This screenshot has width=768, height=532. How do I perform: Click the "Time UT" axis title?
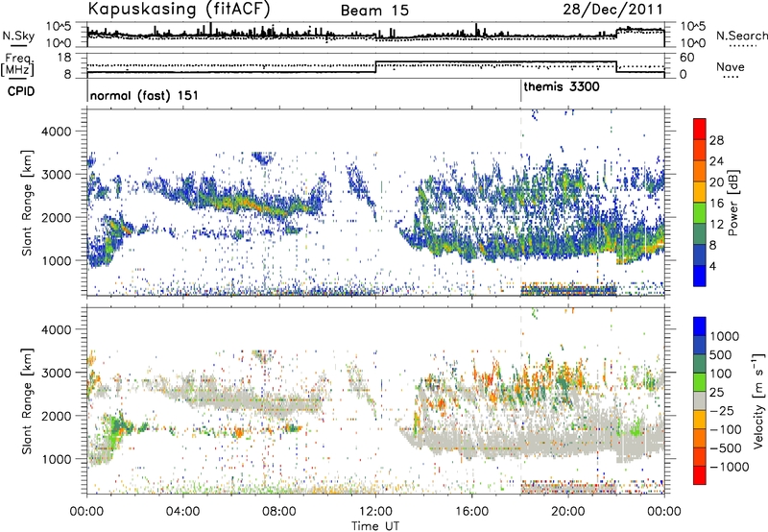click(x=375, y=526)
